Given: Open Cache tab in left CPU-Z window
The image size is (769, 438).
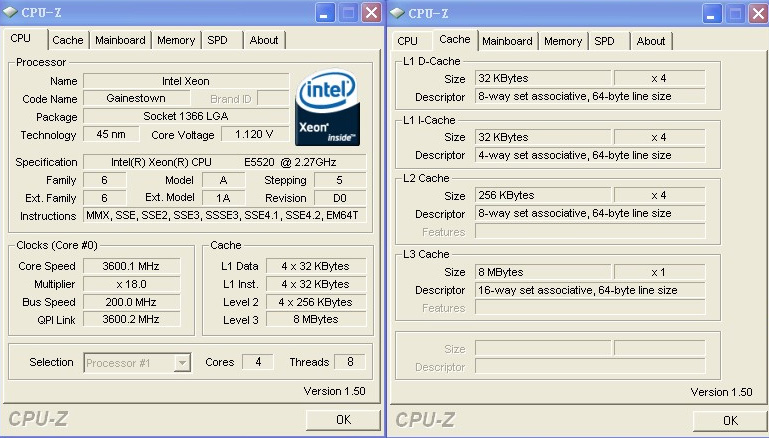Looking at the screenshot, I should tap(68, 40).
